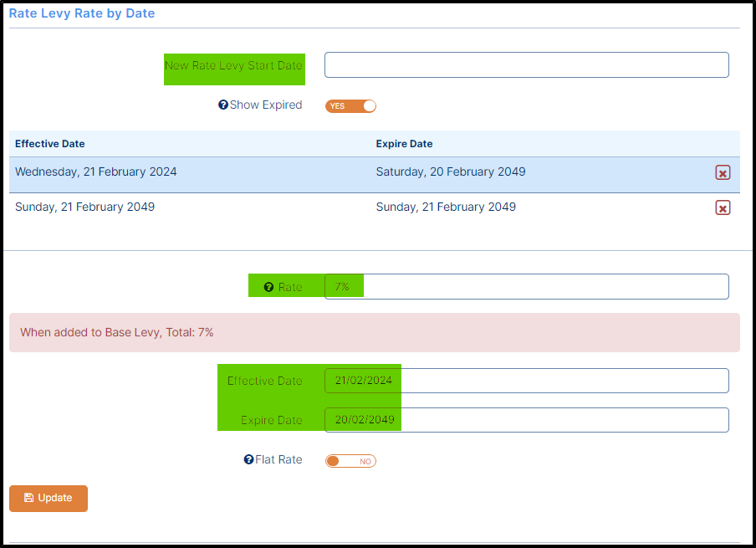Click the Expire Date field with 20/02/2049

(x=526, y=420)
